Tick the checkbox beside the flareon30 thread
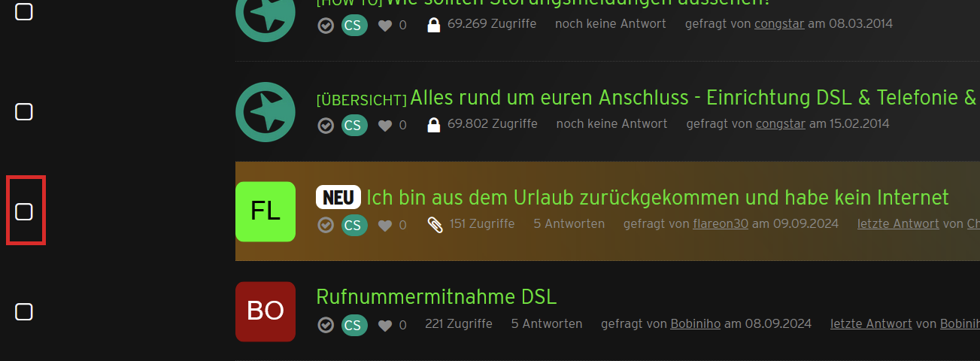Screen dimensions: 980x361 (x=24, y=211)
